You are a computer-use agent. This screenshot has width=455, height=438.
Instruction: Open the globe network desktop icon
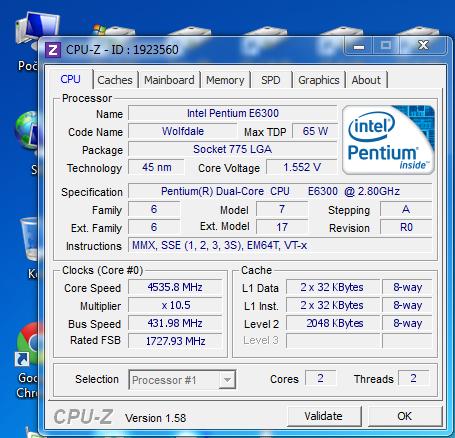tap(27, 131)
